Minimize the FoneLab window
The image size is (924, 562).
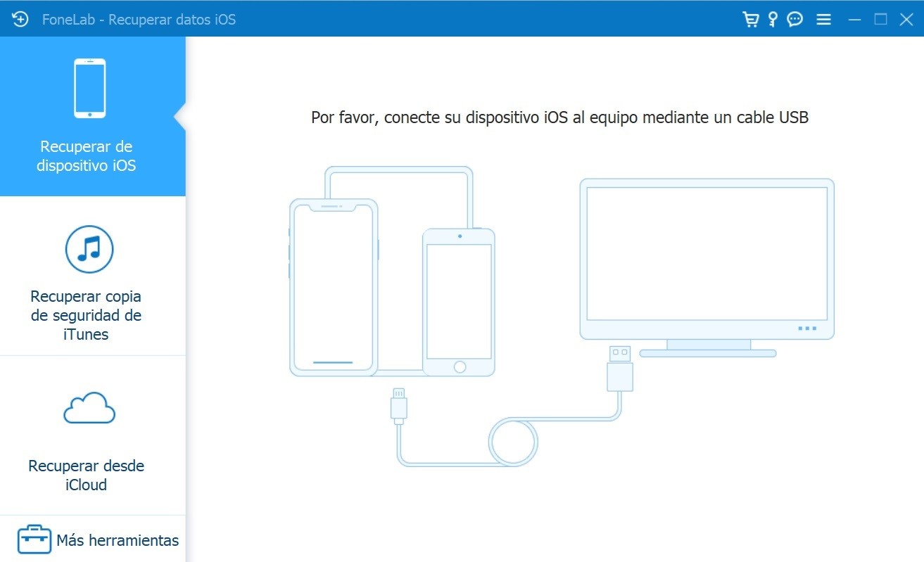855,20
